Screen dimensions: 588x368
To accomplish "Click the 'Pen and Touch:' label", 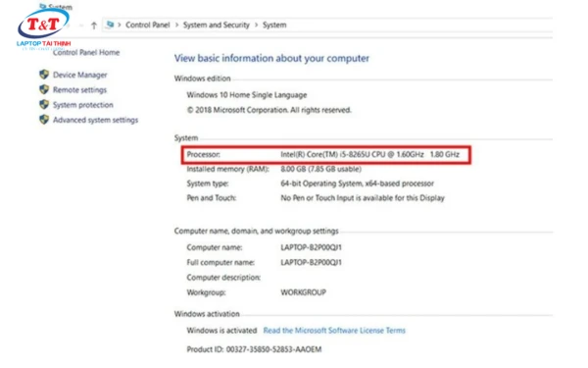I will tap(212, 198).
